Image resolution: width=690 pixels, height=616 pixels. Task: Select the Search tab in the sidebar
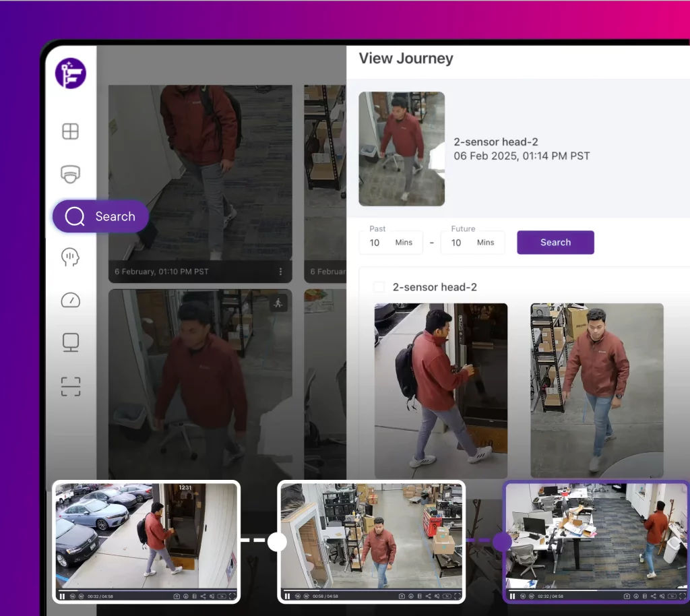[x=100, y=216]
